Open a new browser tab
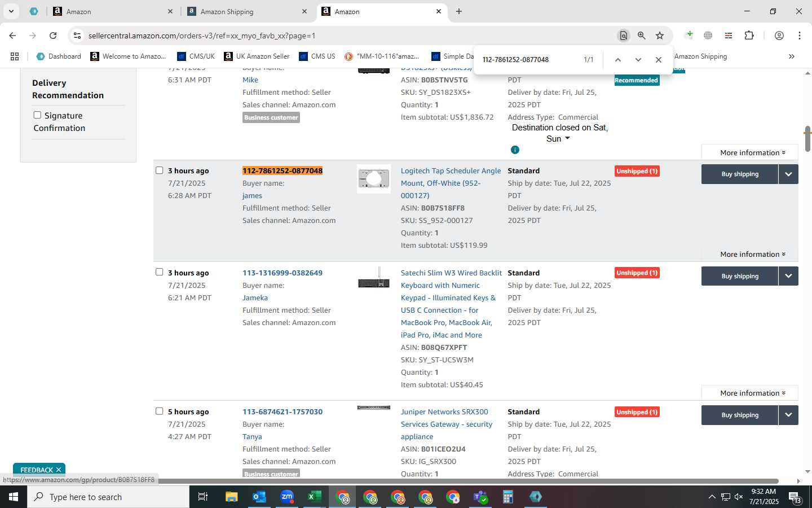The width and height of the screenshot is (812, 508). pos(459,11)
